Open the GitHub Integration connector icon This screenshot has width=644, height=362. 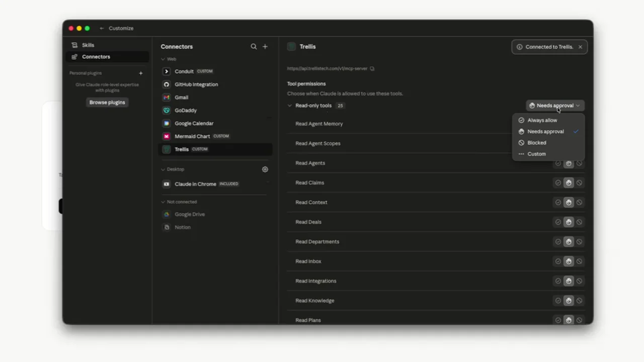pyautogui.click(x=167, y=84)
